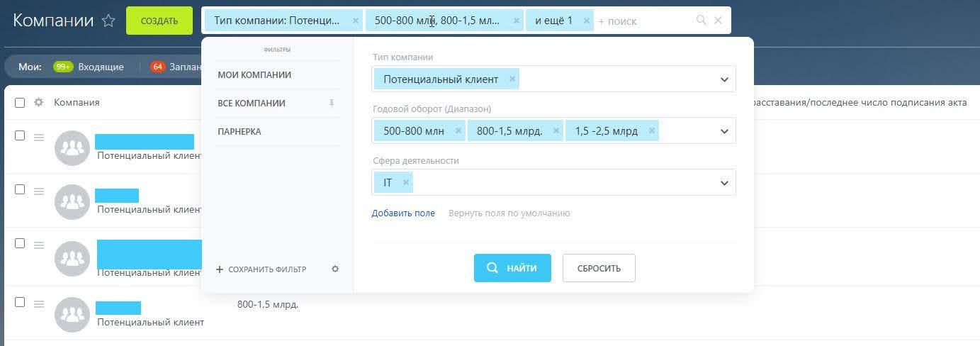Clear search with the X icon

tap(718, 21)
